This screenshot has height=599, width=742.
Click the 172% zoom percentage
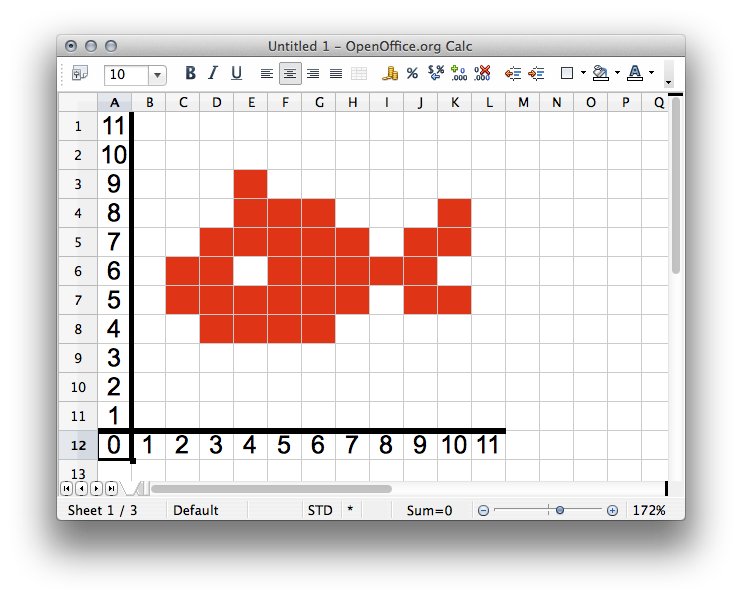[649, 511]
